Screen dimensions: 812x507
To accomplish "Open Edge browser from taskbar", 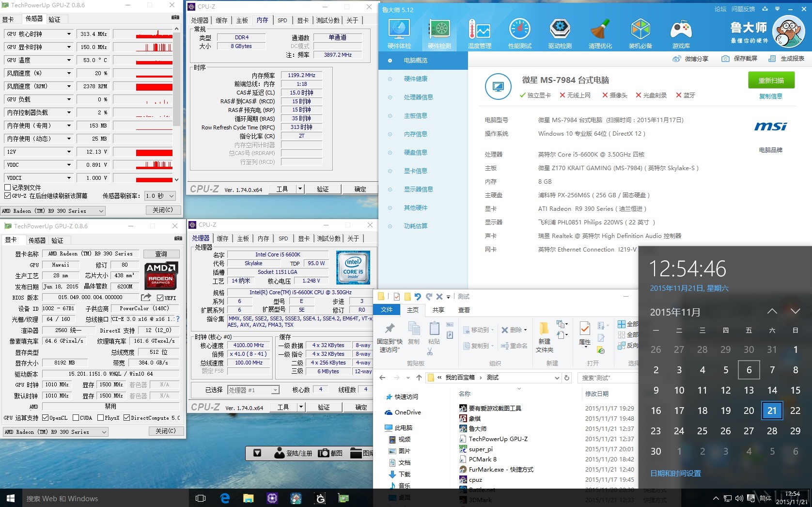I will pyautogui.click(x=225, y=498).
